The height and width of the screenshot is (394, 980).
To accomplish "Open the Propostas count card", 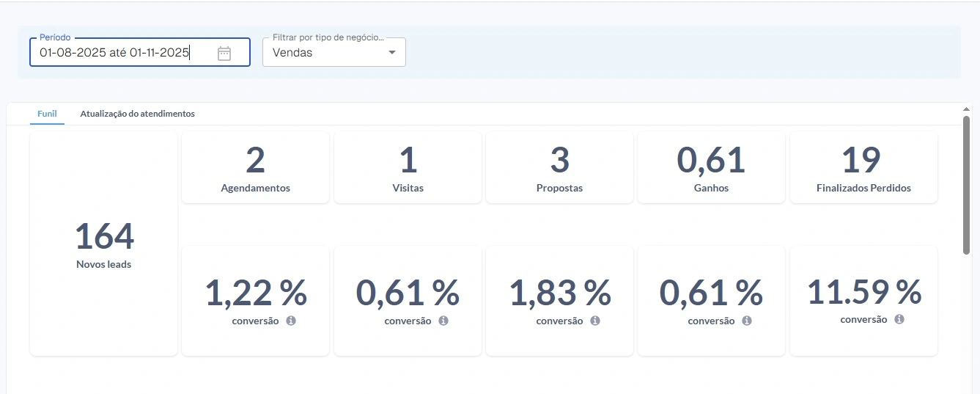I will pyautogui.click(x=559, y=168).
